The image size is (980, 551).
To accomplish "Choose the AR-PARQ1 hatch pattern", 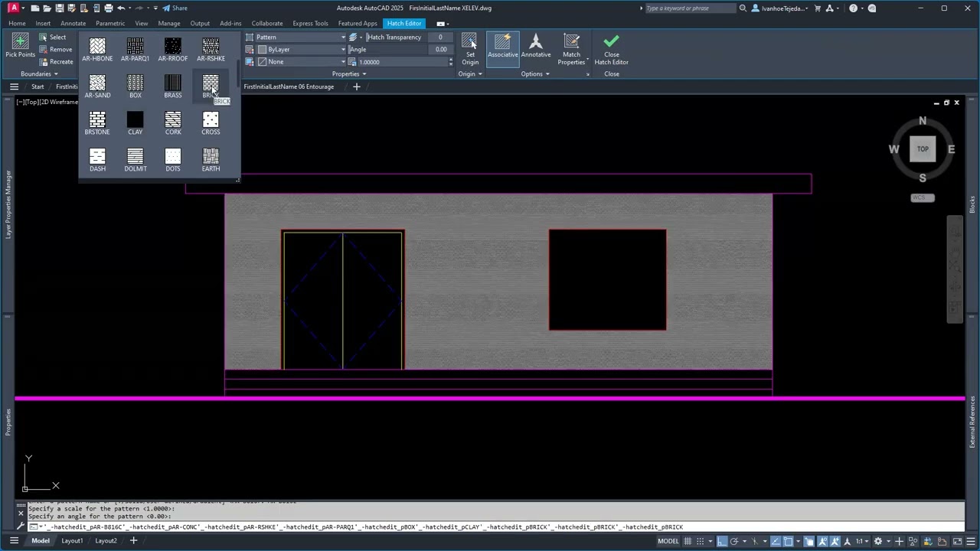I will [135, 51].
